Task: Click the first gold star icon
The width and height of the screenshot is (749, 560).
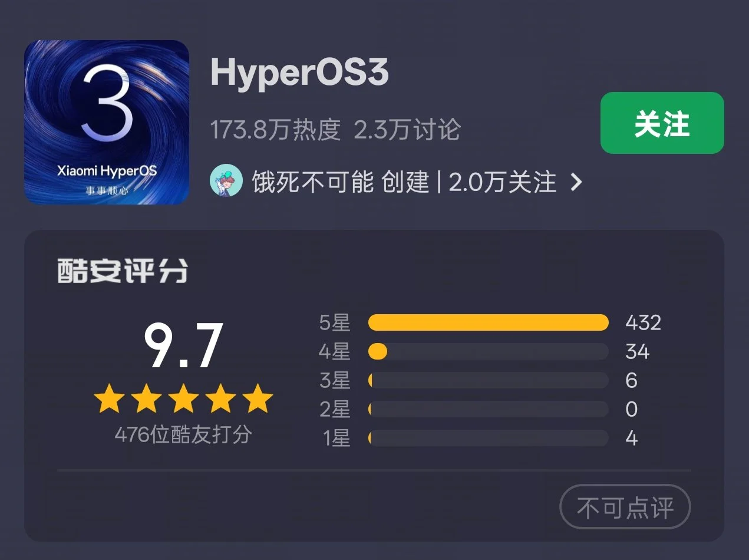Action: 110,400
